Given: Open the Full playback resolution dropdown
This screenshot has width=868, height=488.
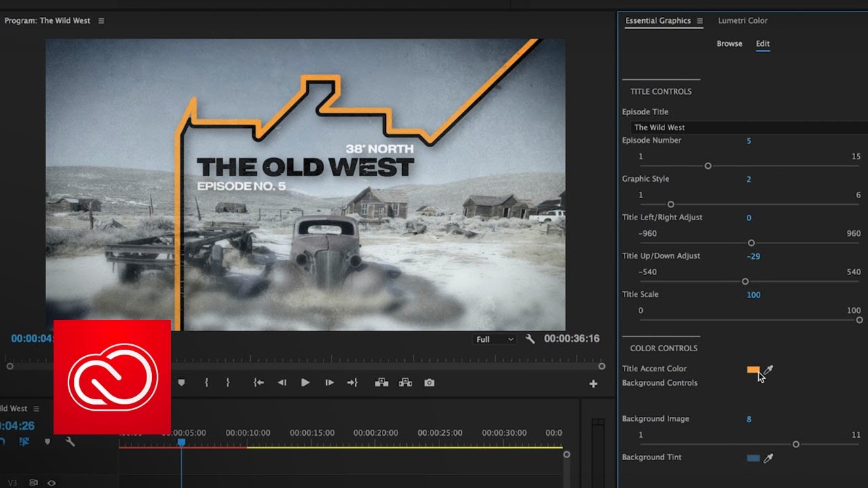Looking at the screenshot, I should tap(494, 340).
